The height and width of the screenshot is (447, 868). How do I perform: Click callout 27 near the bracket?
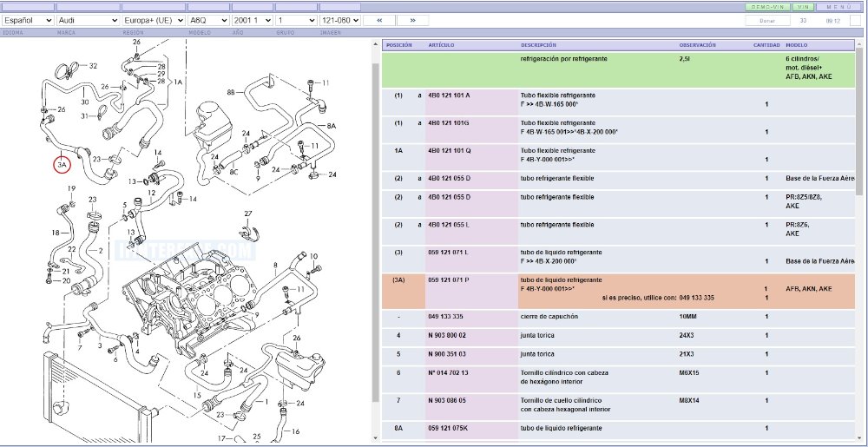248,214
